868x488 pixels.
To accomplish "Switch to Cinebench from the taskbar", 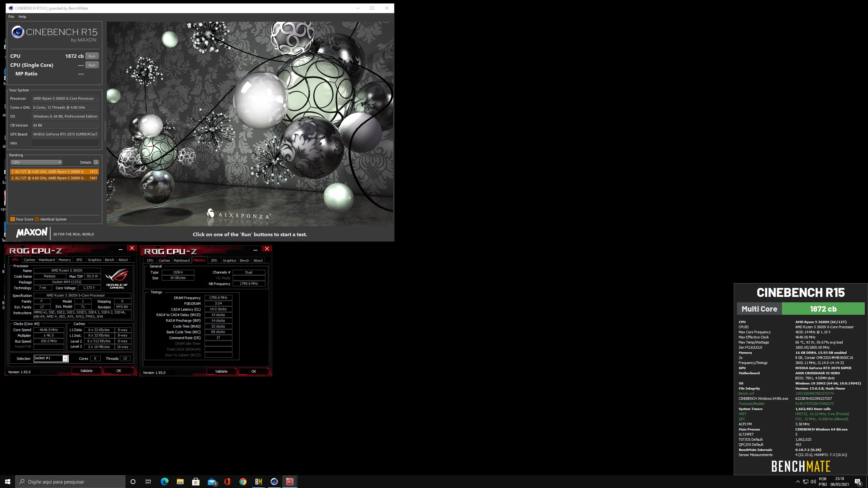I will coord(274,482).
